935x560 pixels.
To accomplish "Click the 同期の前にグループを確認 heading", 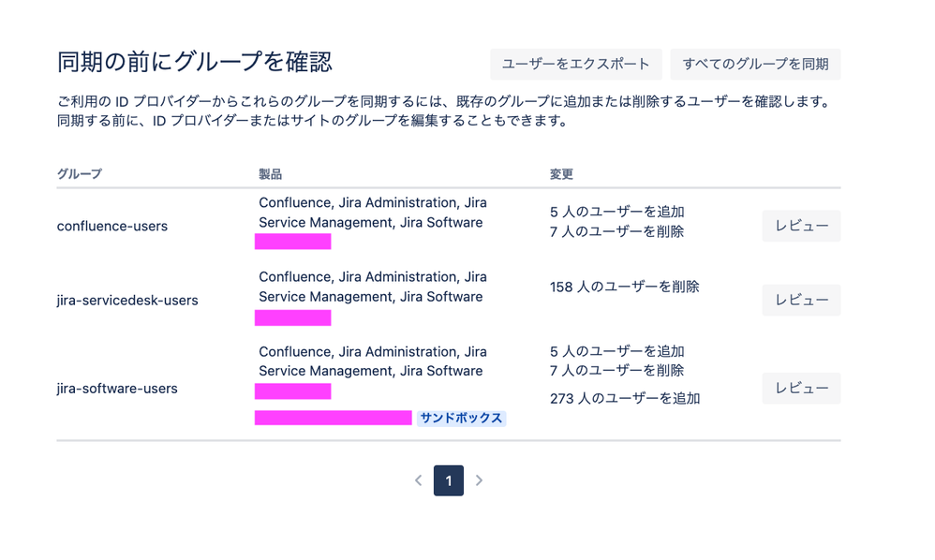I will pyautogui.click(x=194, y=62).
